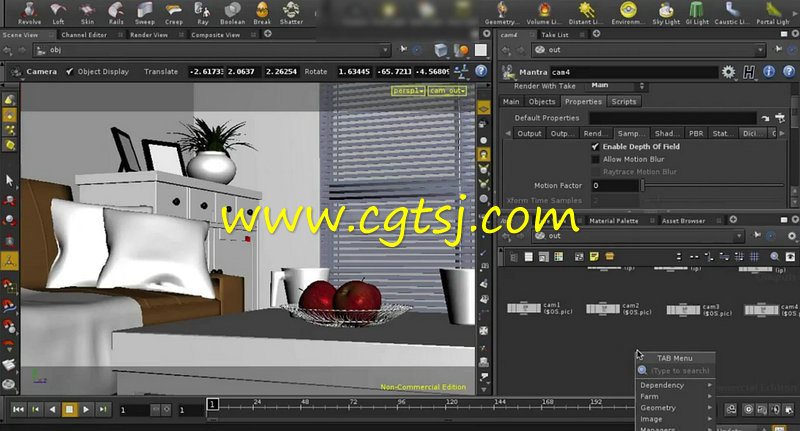Open the Asset Browser tab
The height and width of the screenshot is (431, 800).
(683, 220)
